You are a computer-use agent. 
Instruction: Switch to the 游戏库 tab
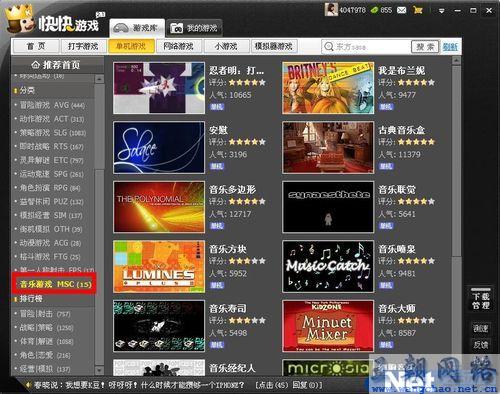pyautogui.click(x=137, y=28)
